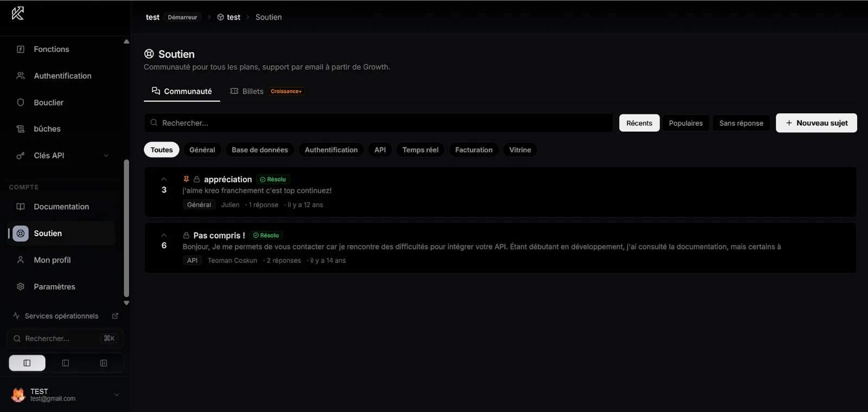Click the lock icon beside "Pas compris !"
Image resolution: width=868 pixels, height=412 pixels.
point(186,235)
